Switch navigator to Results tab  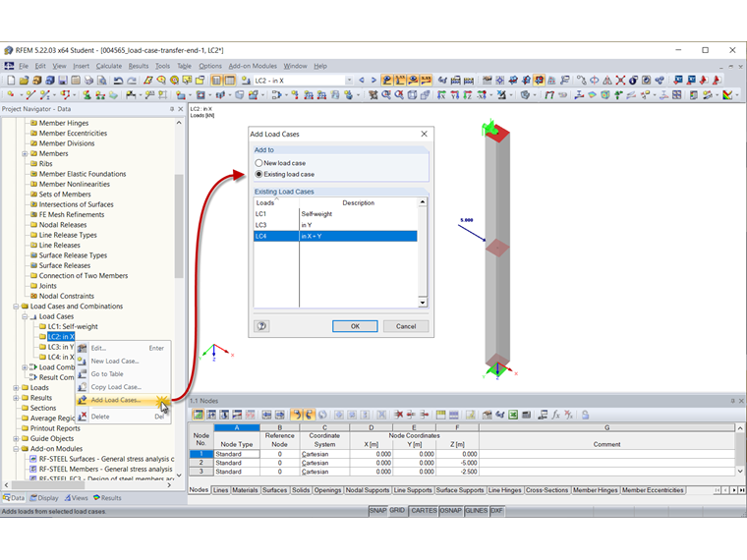click(108, 498)
